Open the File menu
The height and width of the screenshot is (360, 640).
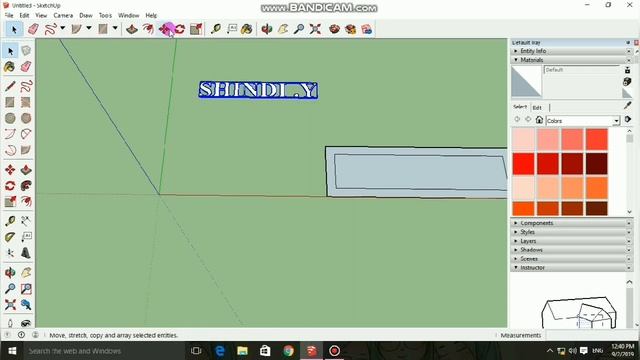[x=9, y=16]
